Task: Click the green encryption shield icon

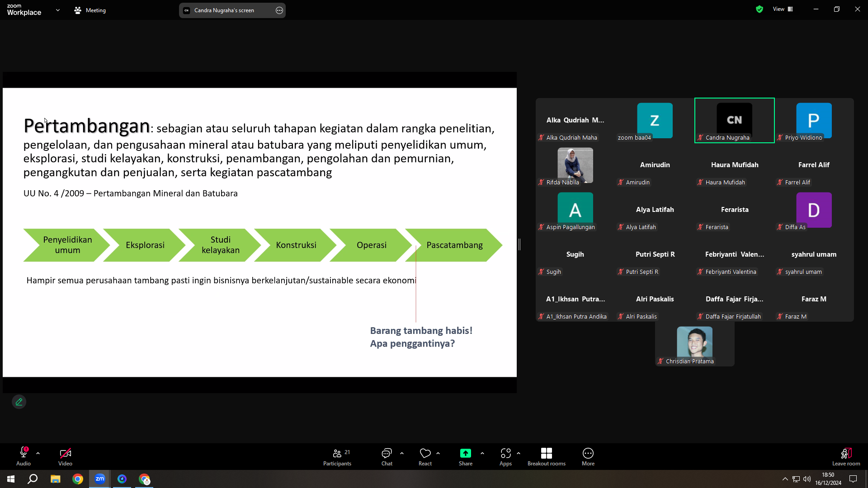Action: click(x=759, y=9)
